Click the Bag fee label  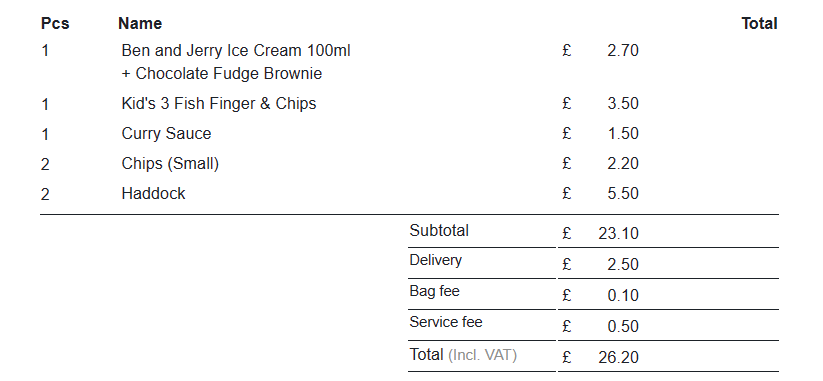pyautogui.click(x=435, y=291)
